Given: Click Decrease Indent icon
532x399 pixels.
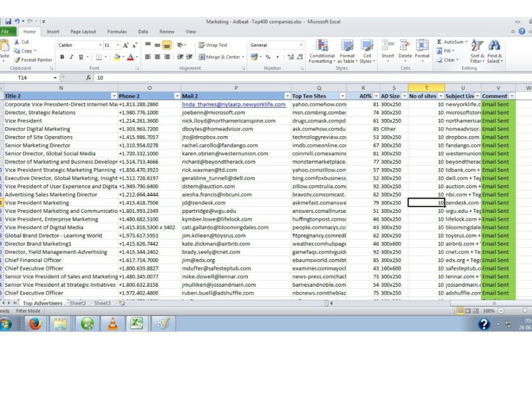Looking at the screenshot, I should pyautogui.click(x=180, y=57).
